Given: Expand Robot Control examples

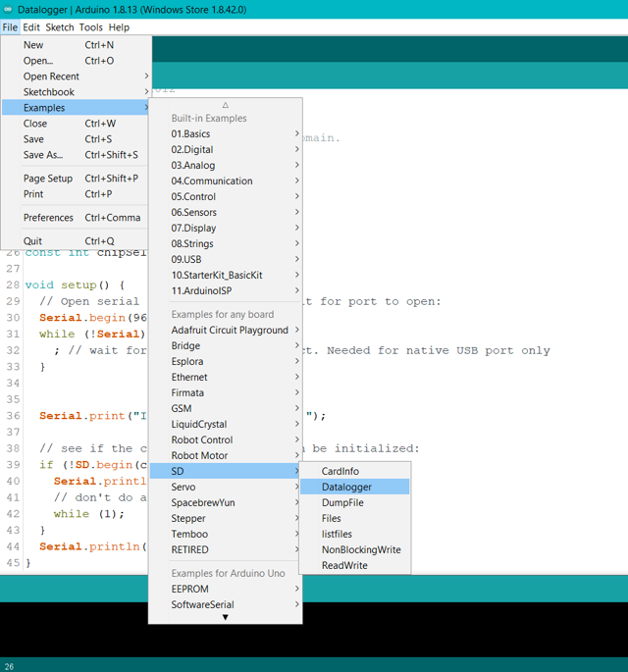Looking at the screenshot, I should 226,439.
